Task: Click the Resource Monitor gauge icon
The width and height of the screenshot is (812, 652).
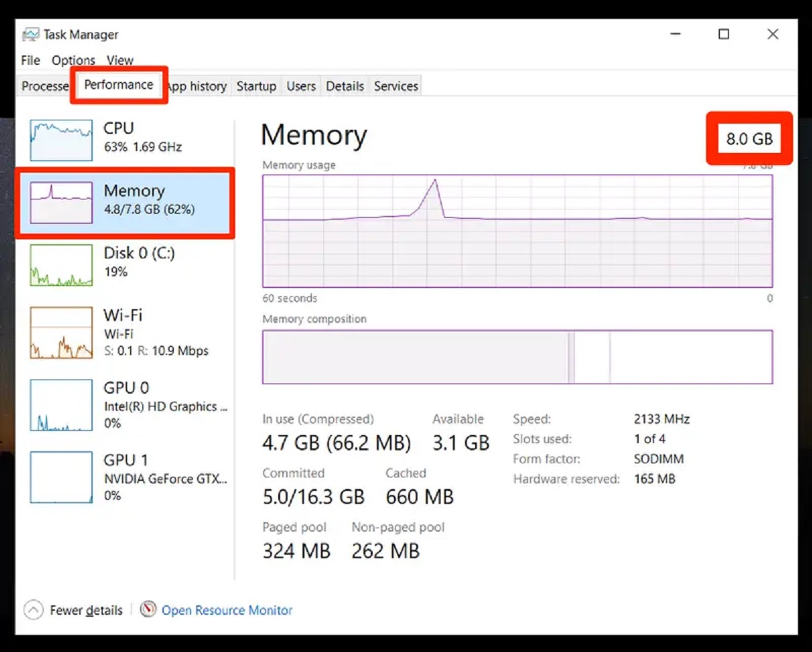Action: coord(148,610)
